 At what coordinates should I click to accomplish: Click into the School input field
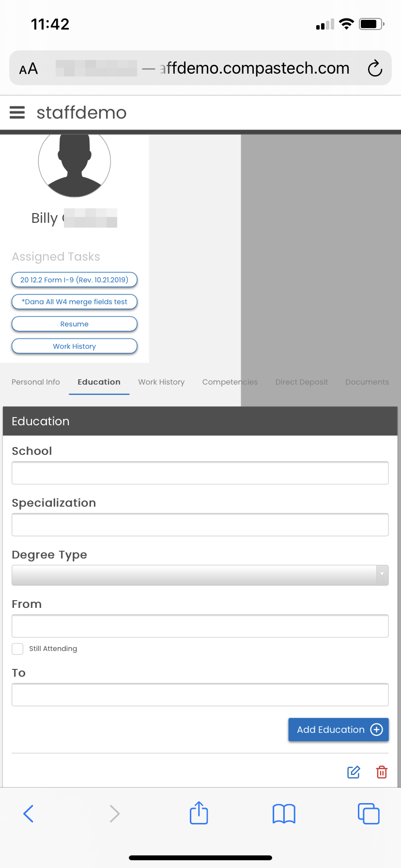(x=200, y=473)
